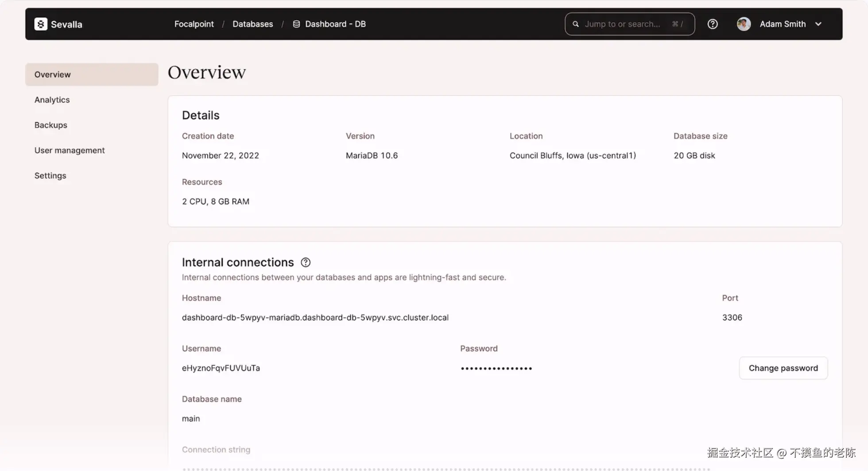Open the Backups sidebar section

[51, 125]
